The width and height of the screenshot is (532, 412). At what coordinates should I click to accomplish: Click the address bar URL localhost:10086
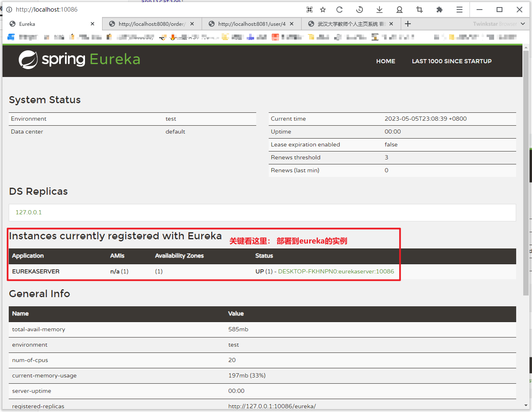[47, 10]
